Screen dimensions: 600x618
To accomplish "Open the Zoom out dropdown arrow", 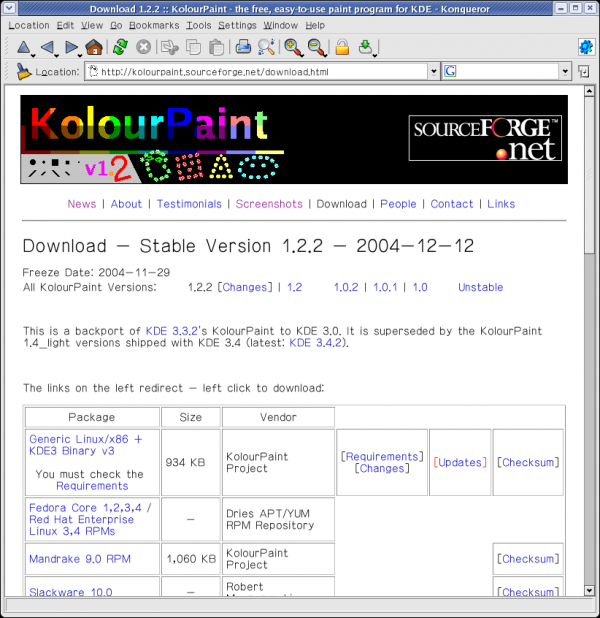I will pyautogui.click(x=326, y=55).
